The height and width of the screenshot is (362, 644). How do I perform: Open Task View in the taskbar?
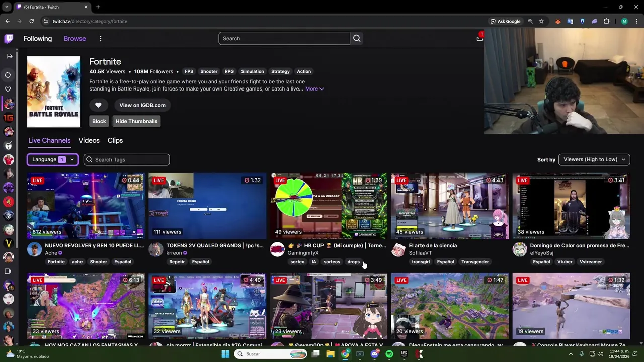pyautogui.click(x=315, y=354)
